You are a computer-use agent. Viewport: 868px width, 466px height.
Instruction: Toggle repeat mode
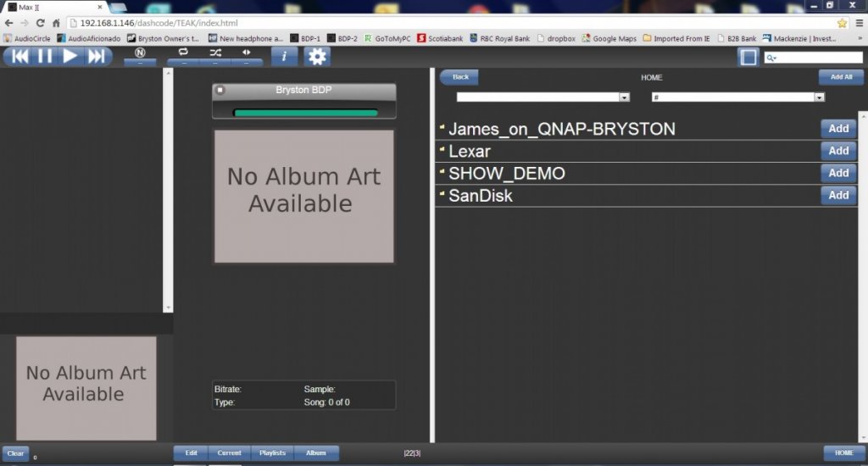[183, 53]
